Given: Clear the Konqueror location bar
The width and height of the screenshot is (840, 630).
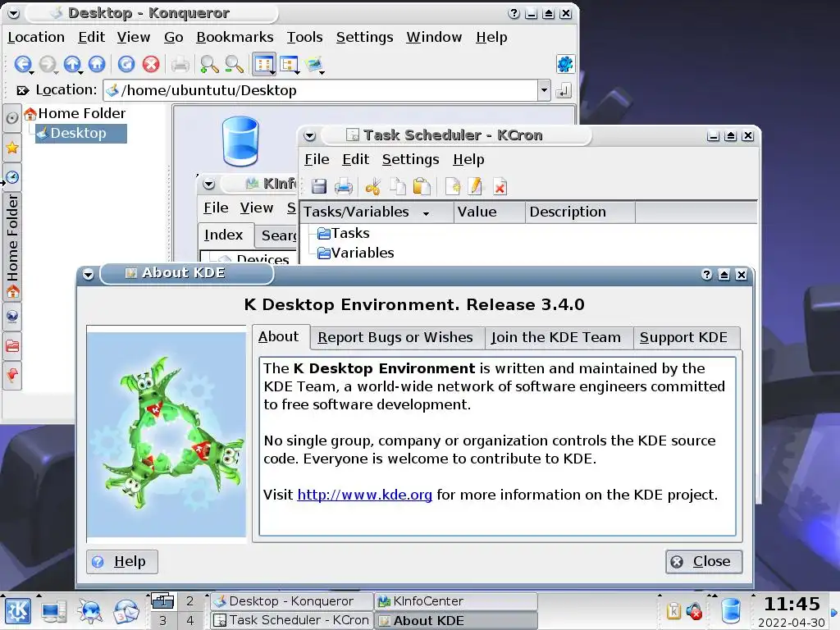Looking at the screenshot, I should [22, 90].
